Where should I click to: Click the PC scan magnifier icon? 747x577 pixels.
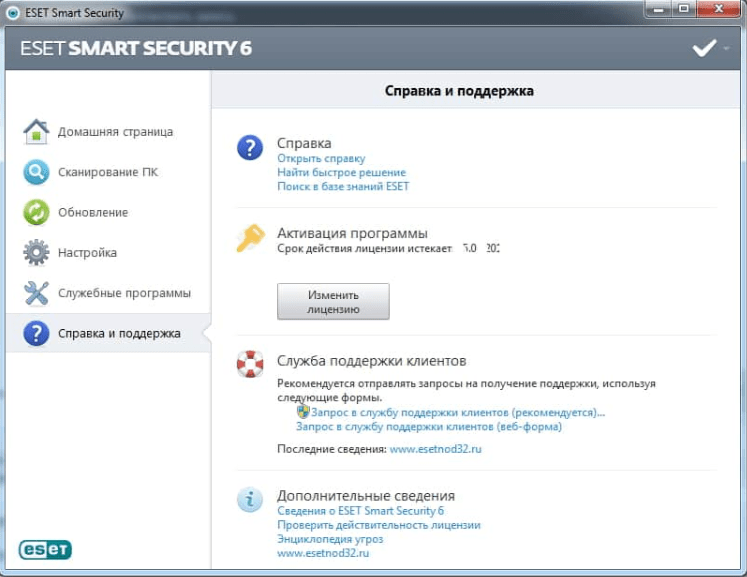point(36,172)
